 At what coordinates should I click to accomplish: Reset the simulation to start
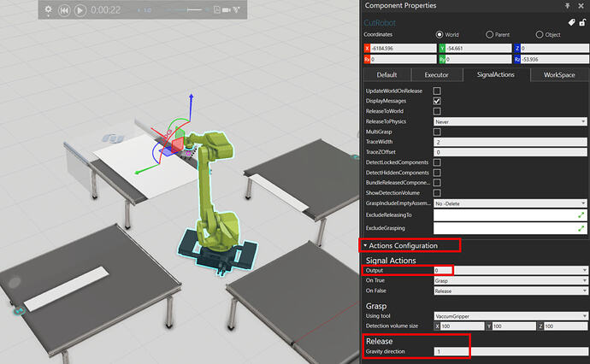64,10
